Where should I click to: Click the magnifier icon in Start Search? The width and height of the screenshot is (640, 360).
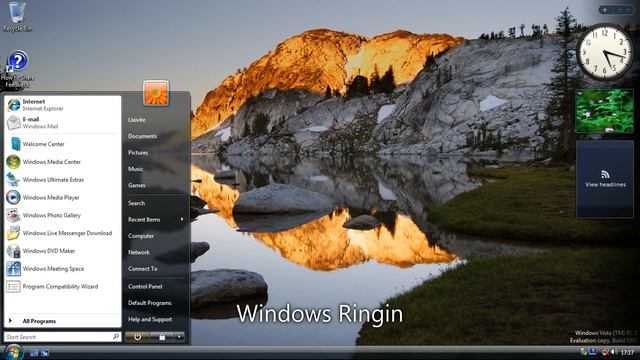coord(116,337)
